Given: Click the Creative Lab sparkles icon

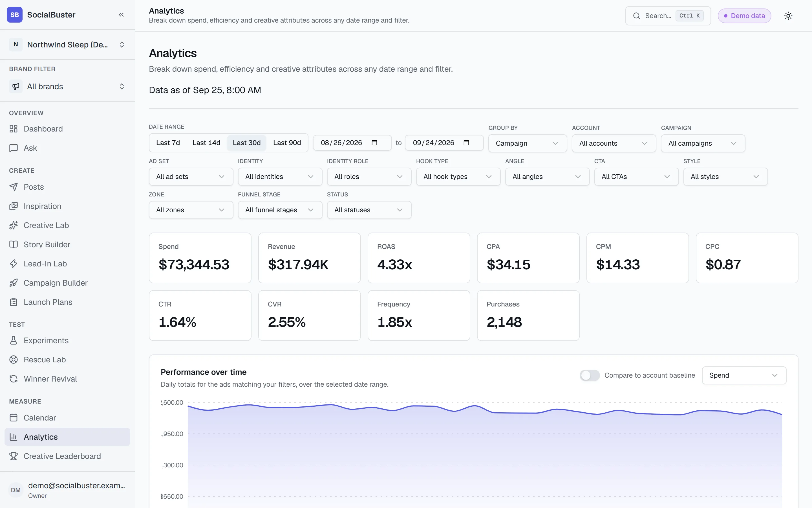Looking at the screenshot, I should point(14,225).
